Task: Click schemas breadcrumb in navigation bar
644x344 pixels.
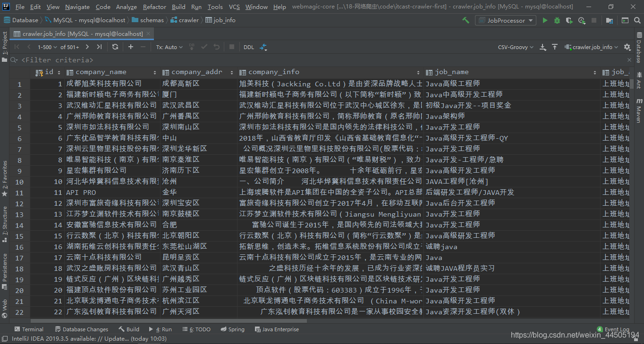Action: [147, 20]
